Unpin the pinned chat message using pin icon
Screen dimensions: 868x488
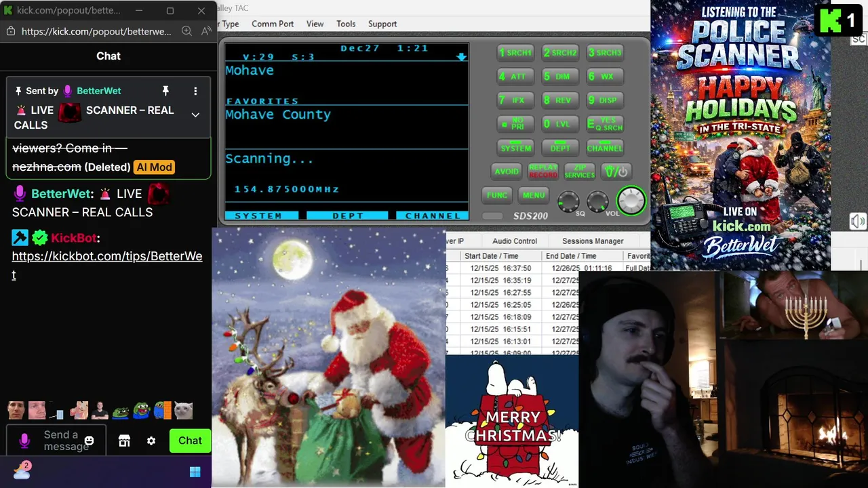click(165, 91)
